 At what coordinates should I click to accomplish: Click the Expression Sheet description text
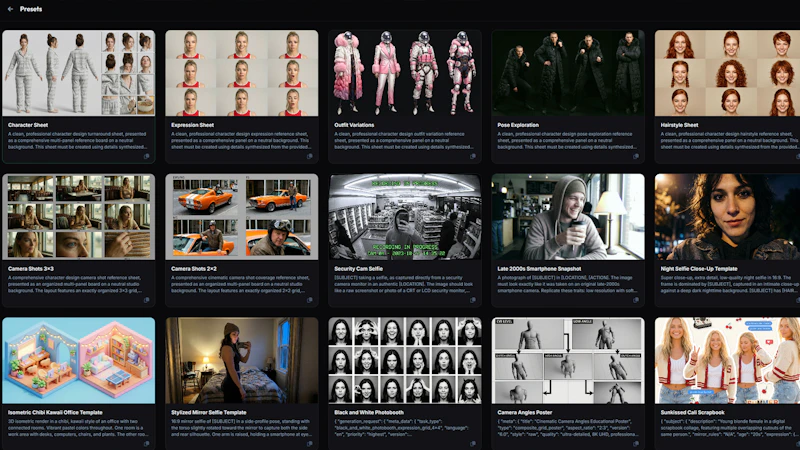pos(240,140)
